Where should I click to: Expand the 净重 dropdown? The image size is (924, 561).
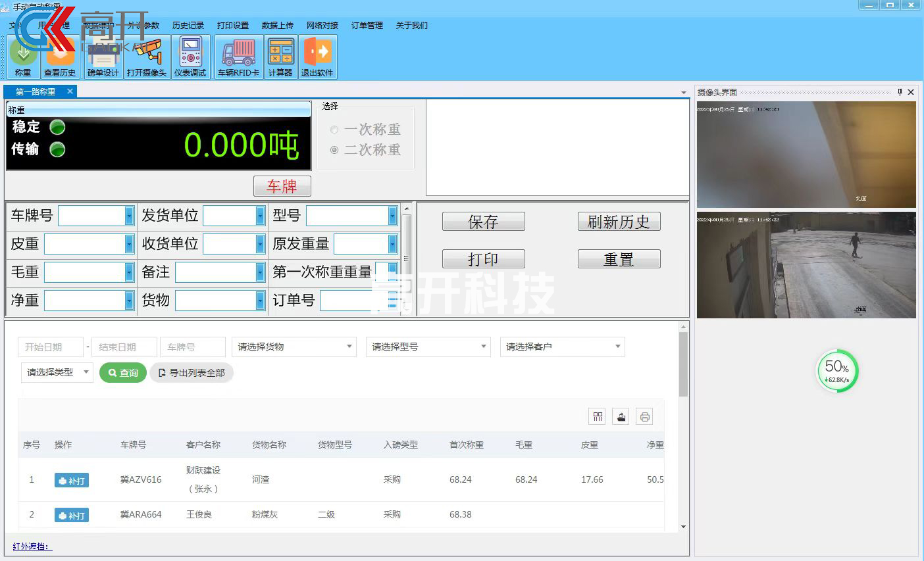point(129,301)
